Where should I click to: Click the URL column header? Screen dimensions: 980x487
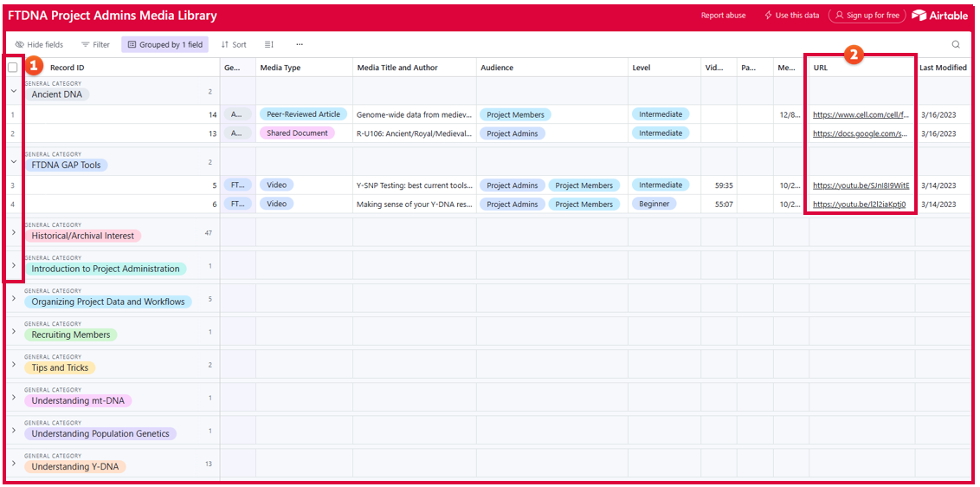tap(862, 68)
